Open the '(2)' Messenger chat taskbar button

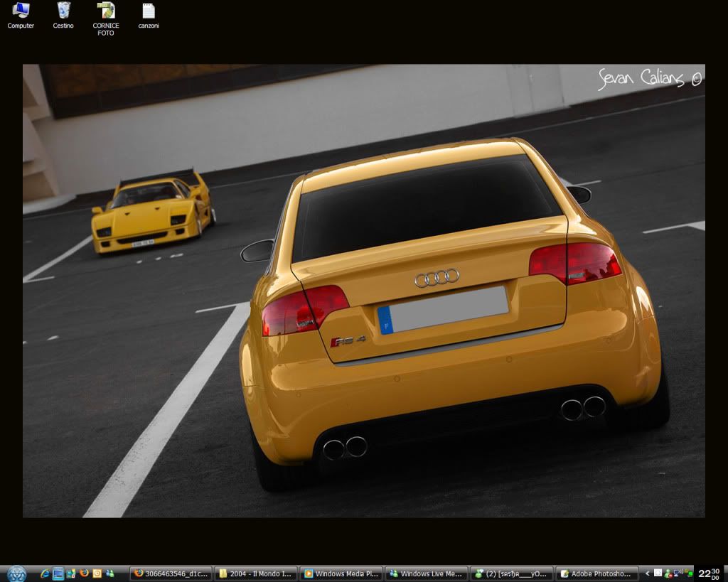click(512, 573)
